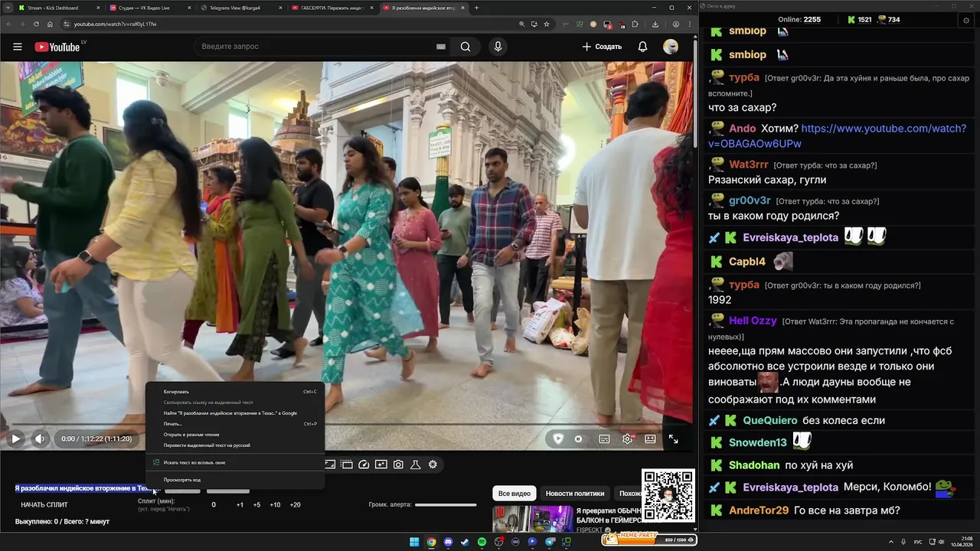Image resolution: width=980 pixels, height=551 pixels.
Task: Start voice search with the microphone icon
Action: pos(498,47)
